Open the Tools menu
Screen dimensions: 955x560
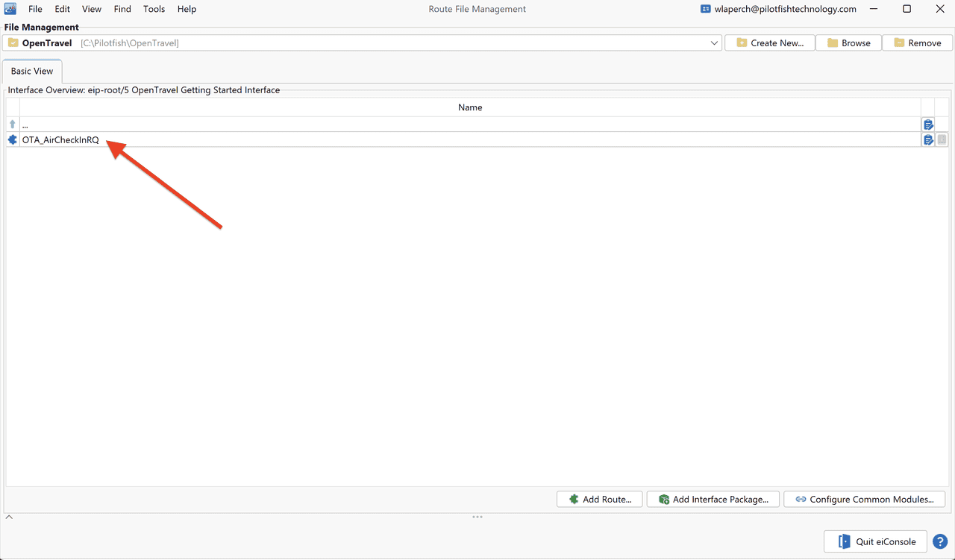tap(154, 9)
